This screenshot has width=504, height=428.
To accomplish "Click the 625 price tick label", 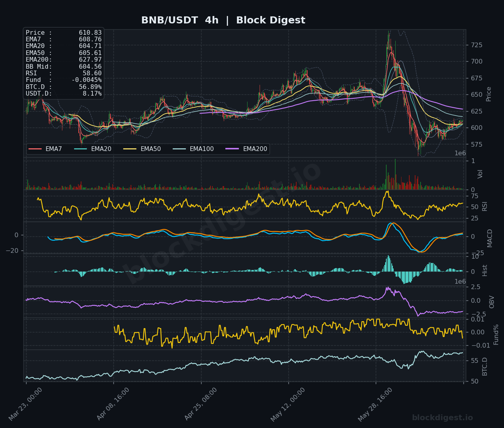I will tap(476, 111).
